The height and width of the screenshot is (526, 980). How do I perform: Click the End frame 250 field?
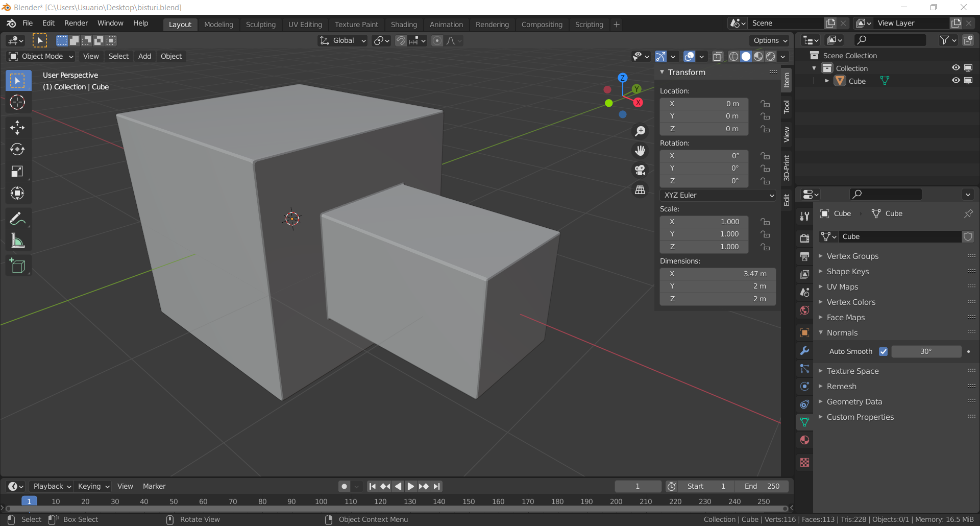point(762,486)
